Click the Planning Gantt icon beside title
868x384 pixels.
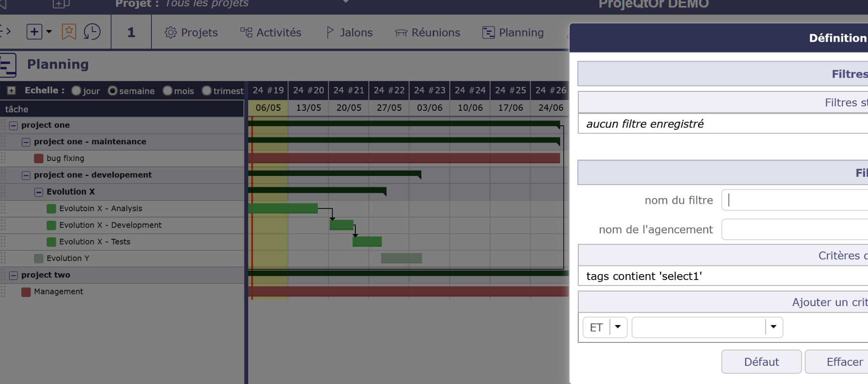click(8, 65)
